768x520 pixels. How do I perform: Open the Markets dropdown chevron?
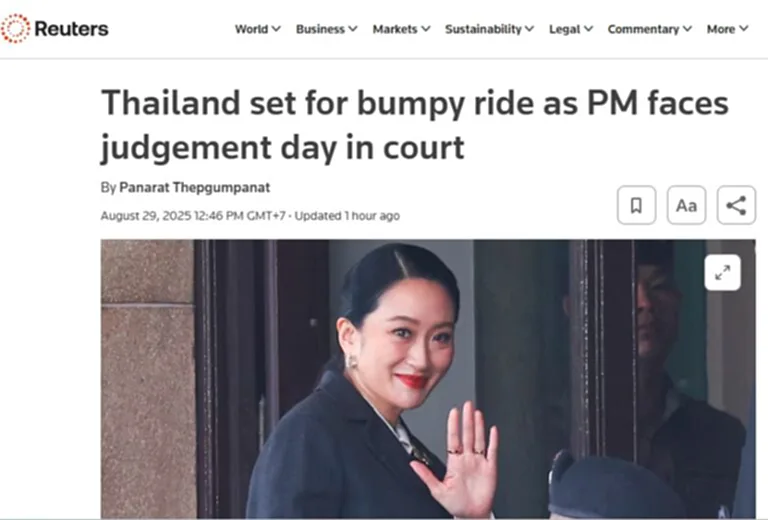[x=426, y=29]
